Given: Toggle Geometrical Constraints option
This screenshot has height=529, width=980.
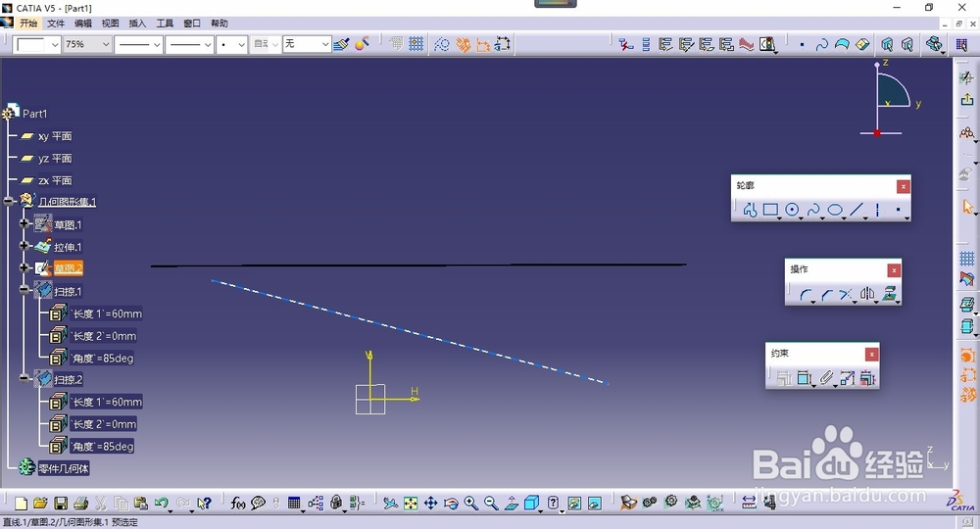Looking at the screenshot, I should tap(464, 44).
